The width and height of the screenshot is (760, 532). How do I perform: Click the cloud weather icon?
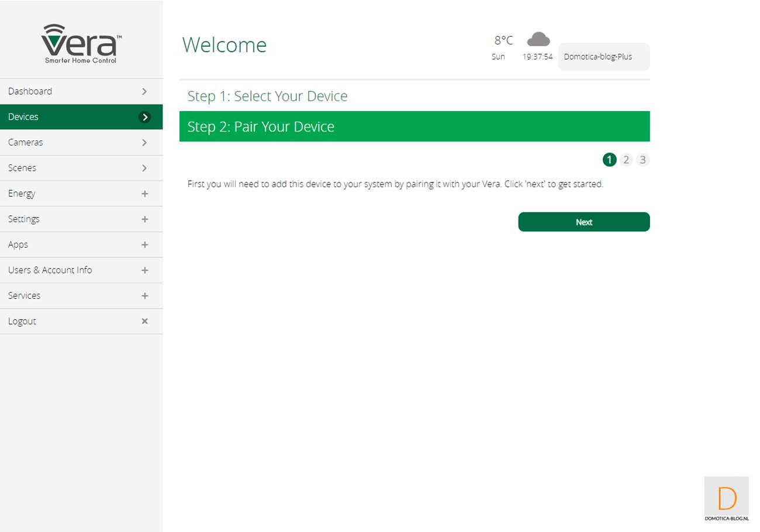538,39
